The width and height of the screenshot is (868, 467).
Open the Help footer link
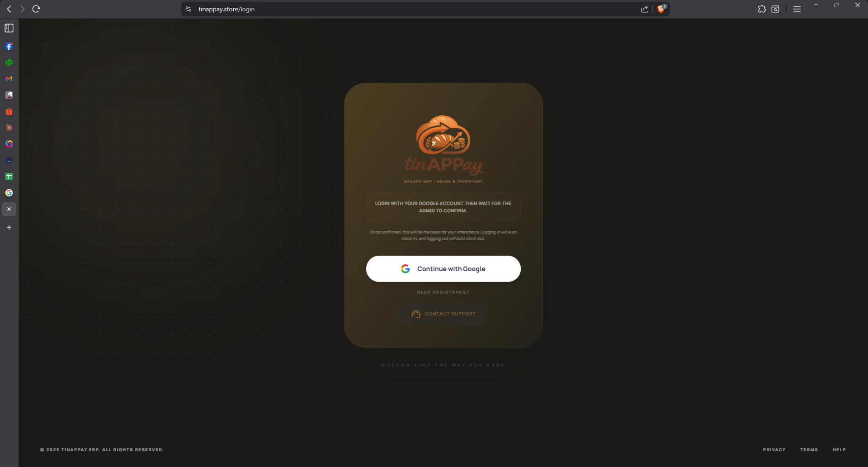click(x=839, y=450)
